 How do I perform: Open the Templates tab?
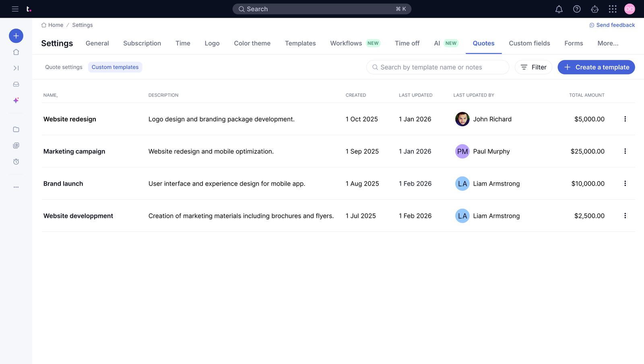click(x=300, y=43)
